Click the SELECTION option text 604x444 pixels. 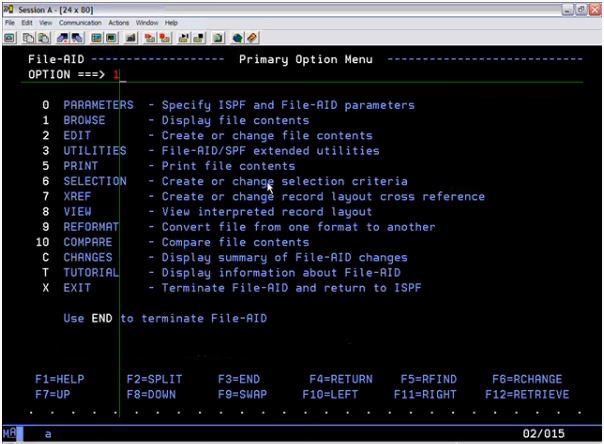(x=95, y=181)
